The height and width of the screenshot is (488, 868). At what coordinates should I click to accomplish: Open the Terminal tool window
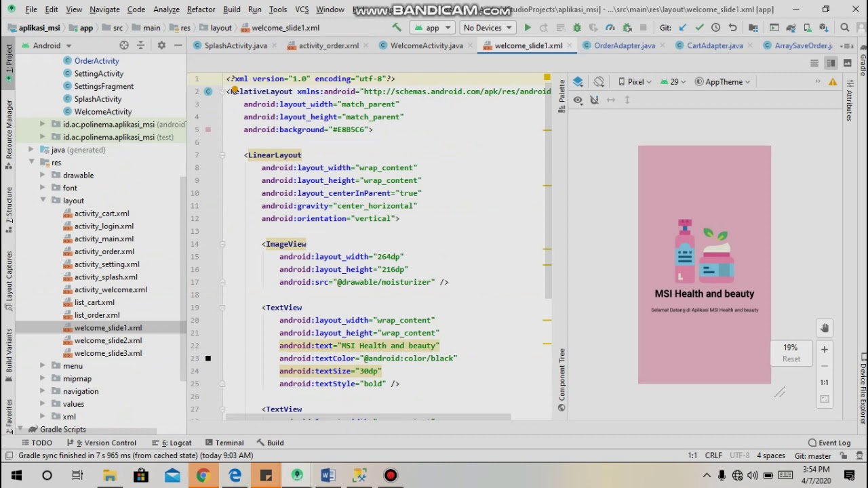[224, 443]
